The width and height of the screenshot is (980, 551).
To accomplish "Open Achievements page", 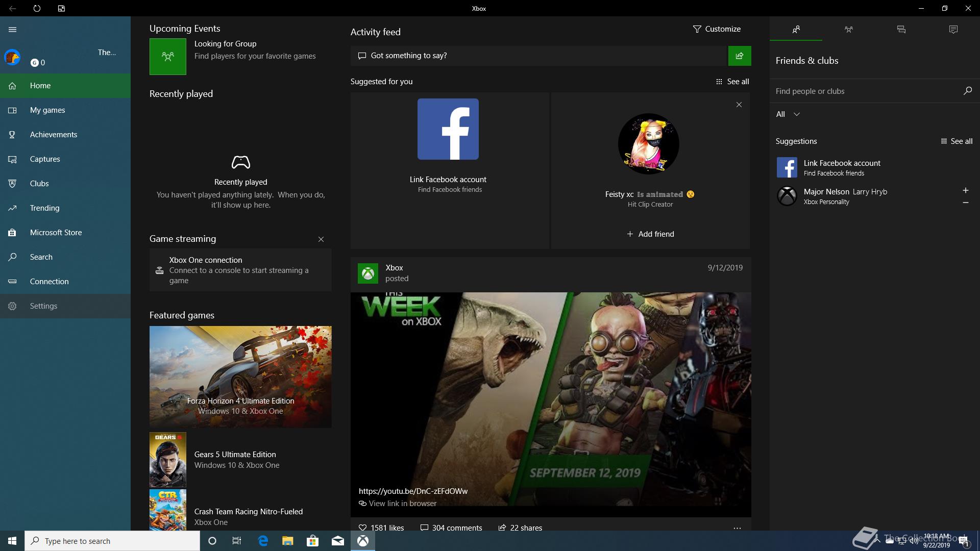I will click(x=65, y=135).
